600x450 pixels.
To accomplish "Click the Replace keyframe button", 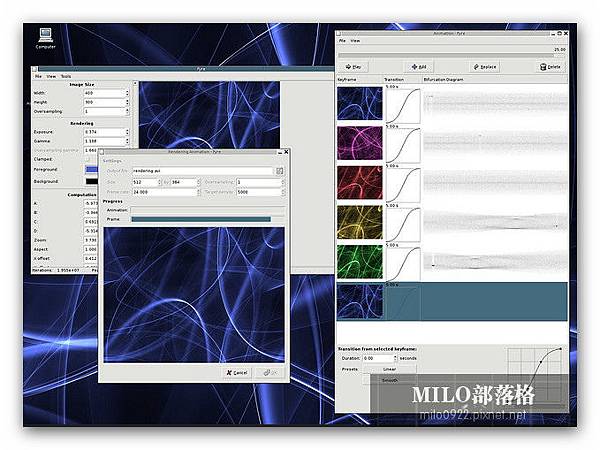I will [484, 67].
